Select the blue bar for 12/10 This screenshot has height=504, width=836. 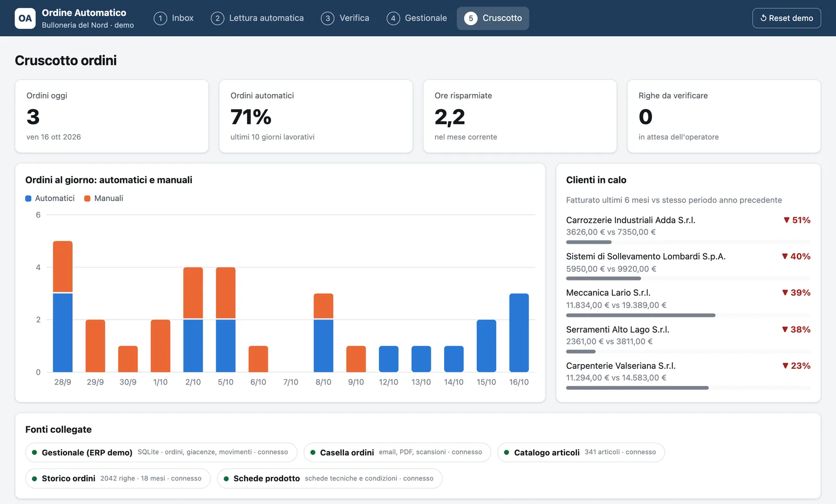coord(389,359)
